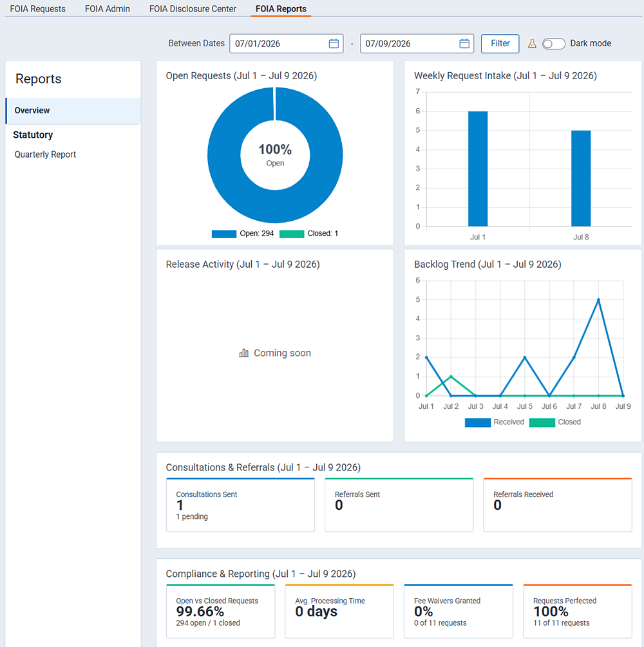Viewport: 644px width, 647px height.
Task: Click the Backlog Trend chart title
Action: click(x=488, y=265)
